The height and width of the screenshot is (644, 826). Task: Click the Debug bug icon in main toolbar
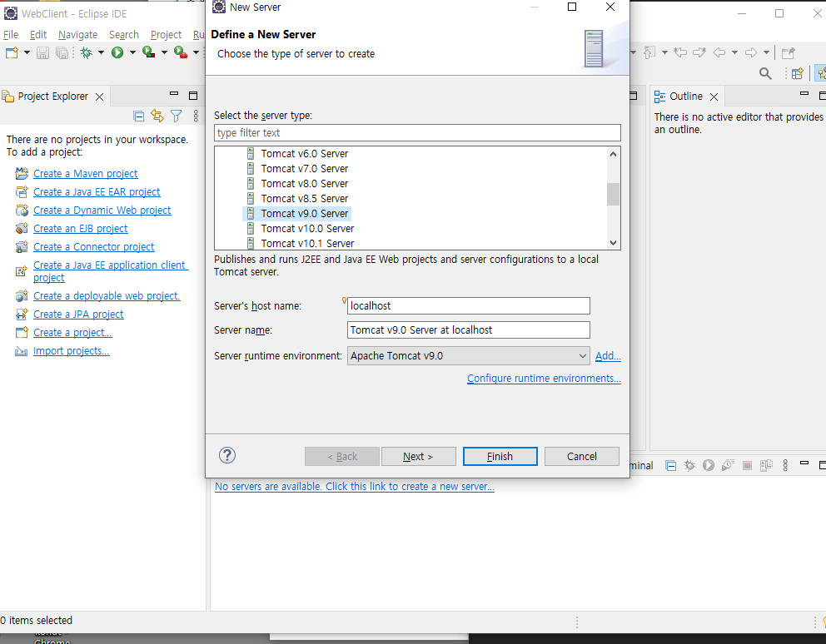click(87, 52)
